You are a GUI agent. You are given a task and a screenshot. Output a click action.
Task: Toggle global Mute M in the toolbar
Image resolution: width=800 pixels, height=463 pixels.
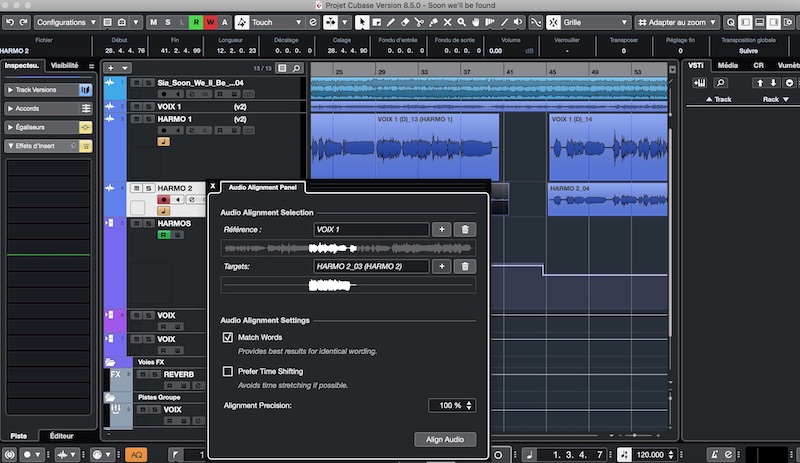(154, 22)
